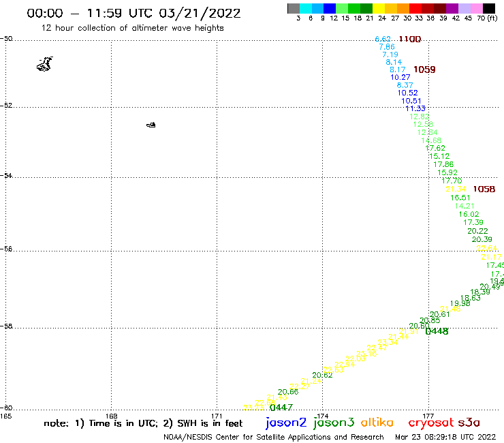The height and width of the screenshot is (443, 504).
Task: Click the wave height value 10.52
Action: 407,93
